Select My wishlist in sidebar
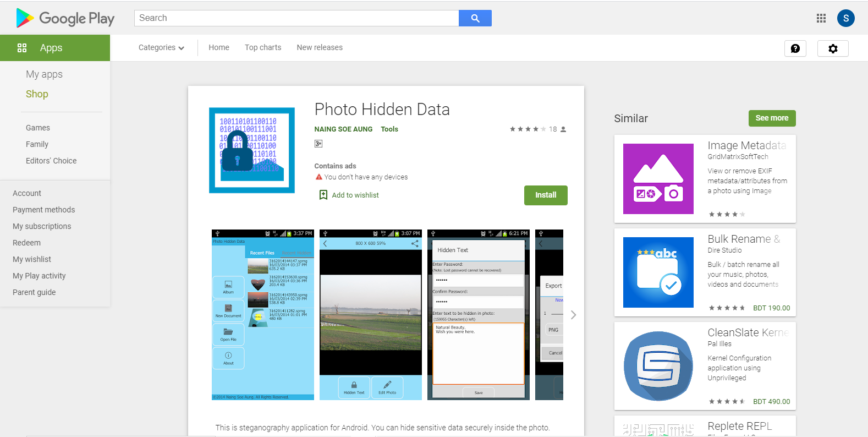This screenshot has width=868, height=437. (x=32, y=259)
